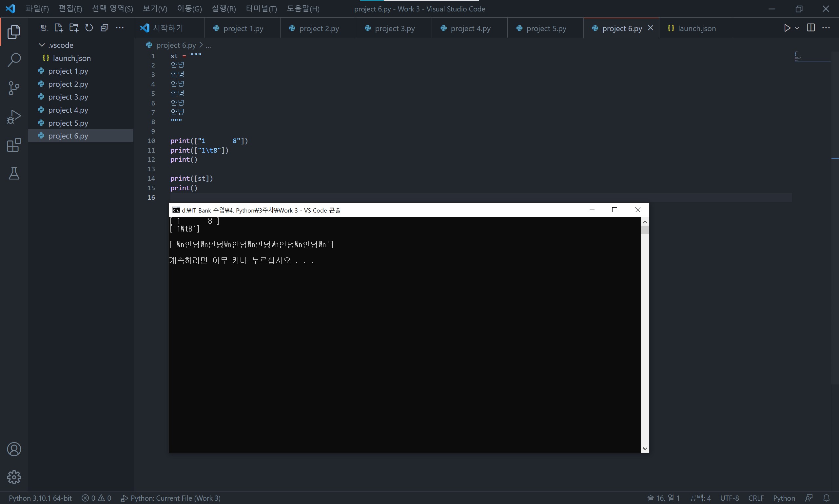Refresh the explorer file list

click(89, 28)
